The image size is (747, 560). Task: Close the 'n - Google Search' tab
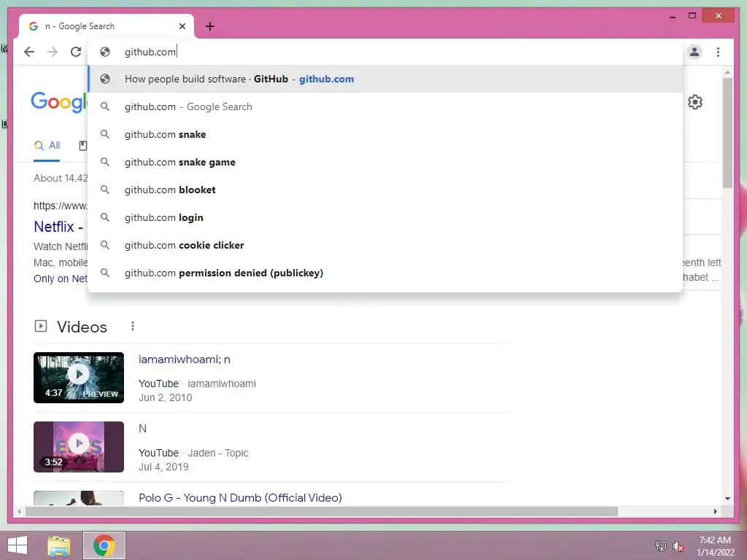pos(182,26)
